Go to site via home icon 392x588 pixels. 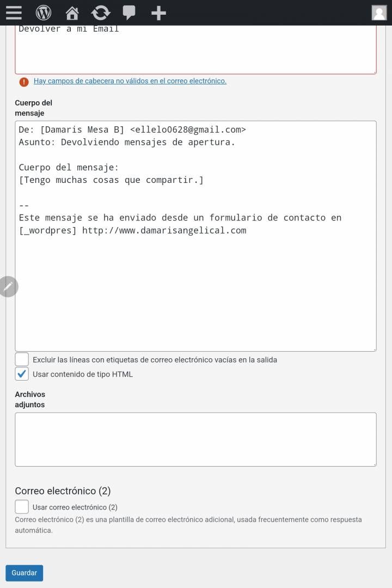point(72,13)
